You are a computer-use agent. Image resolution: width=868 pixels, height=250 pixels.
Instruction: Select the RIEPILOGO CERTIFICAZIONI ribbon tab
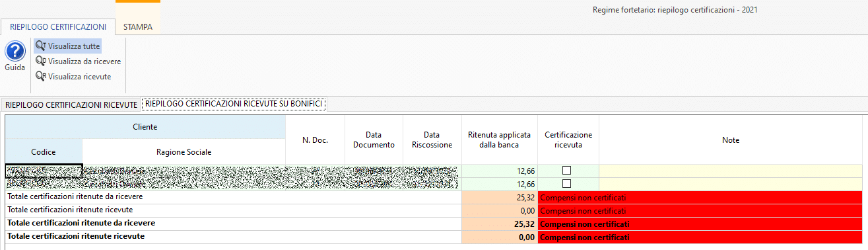(58, 27)
